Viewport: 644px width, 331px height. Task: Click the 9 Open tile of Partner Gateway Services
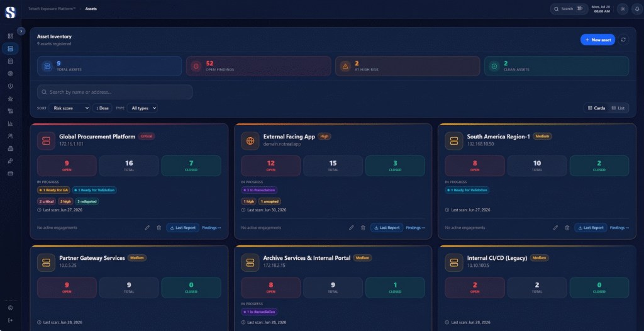pyautogui.click(x=67, y=288)
